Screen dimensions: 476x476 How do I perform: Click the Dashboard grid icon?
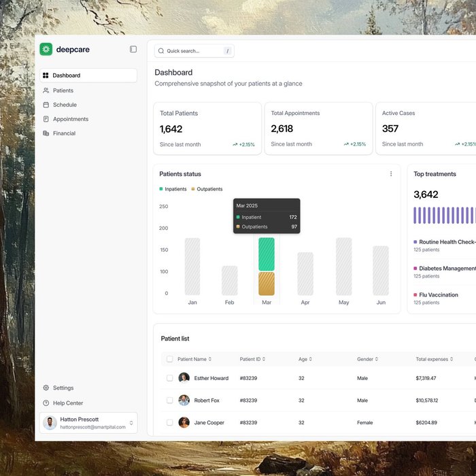(x=46, y=75)
